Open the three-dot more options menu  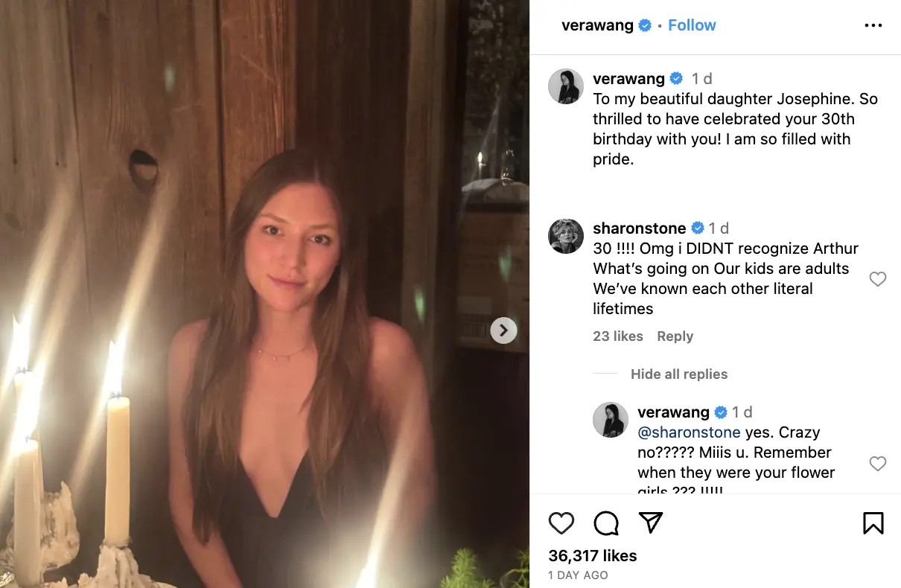[x=873, y=25]
